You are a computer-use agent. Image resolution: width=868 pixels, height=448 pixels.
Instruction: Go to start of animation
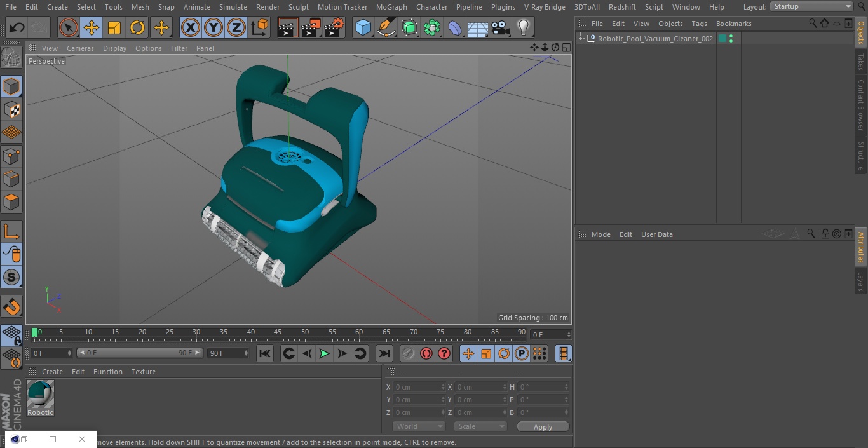[265, 353]
